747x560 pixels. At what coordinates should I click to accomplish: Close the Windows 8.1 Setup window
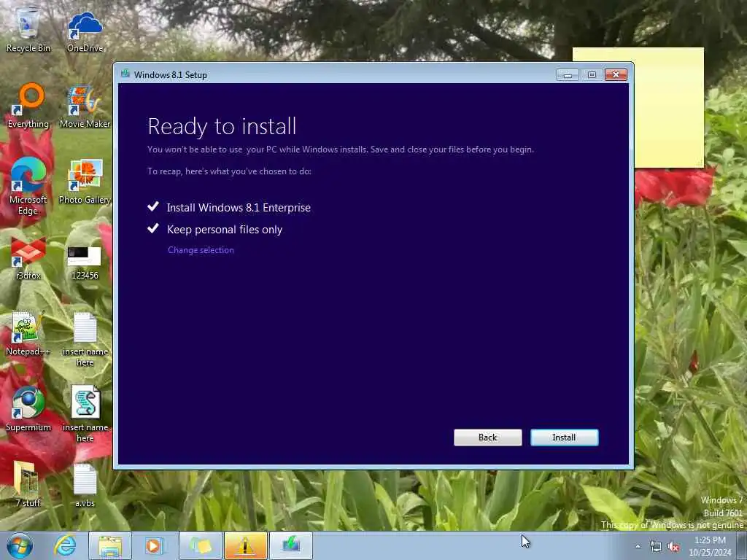(x=616, y=75)
